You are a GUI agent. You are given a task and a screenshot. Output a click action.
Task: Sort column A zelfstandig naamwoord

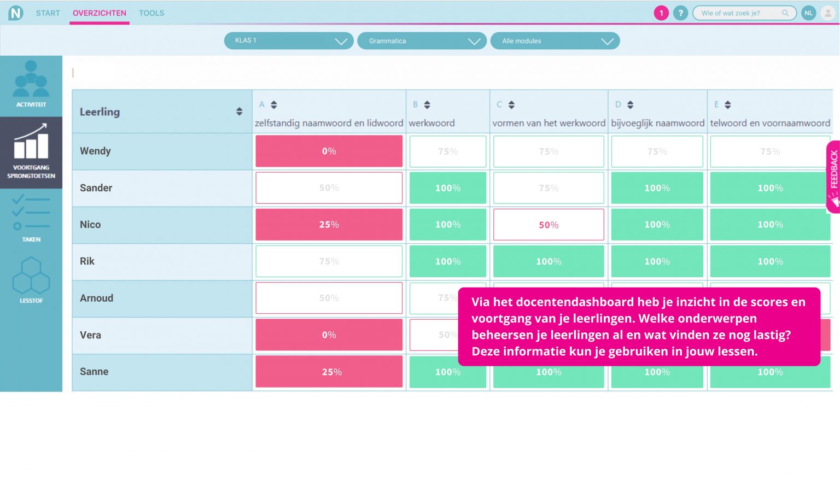[274, 105]
